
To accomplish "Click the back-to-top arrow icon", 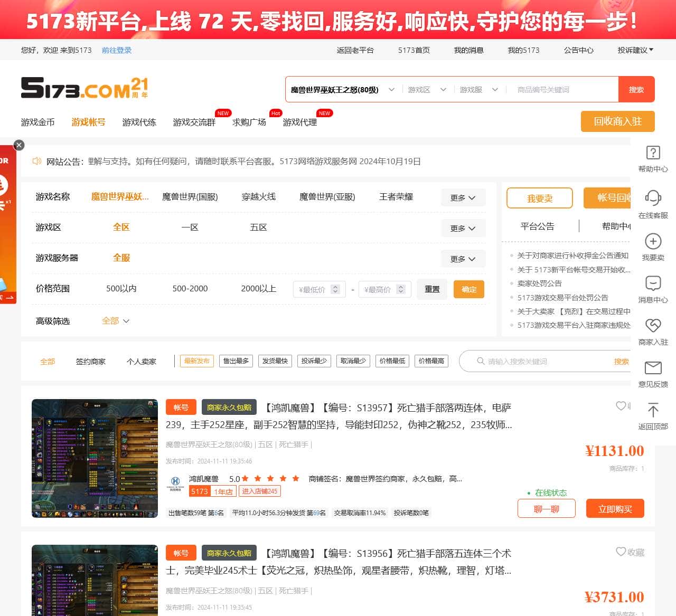I will click(653, 410).
